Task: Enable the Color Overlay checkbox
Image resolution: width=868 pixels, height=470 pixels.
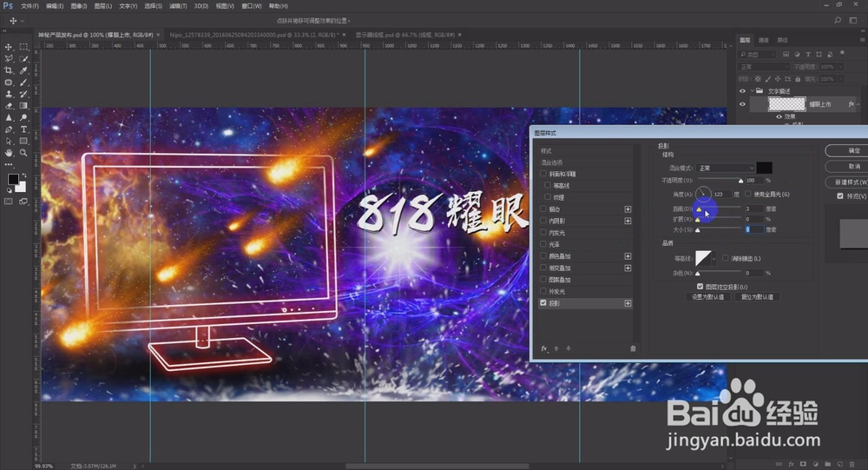Action: point(543,256)
